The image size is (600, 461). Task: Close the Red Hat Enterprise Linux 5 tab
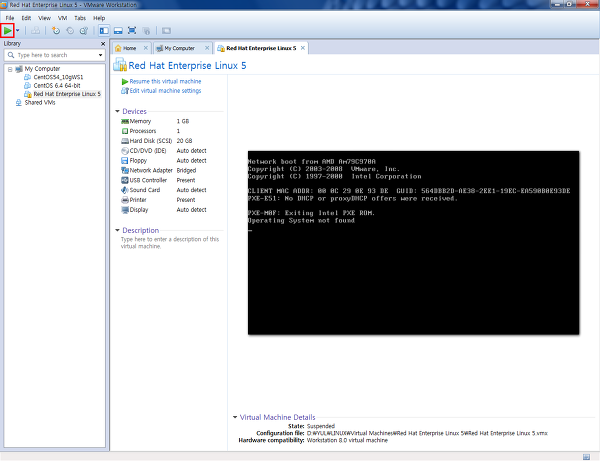(303, 48)
